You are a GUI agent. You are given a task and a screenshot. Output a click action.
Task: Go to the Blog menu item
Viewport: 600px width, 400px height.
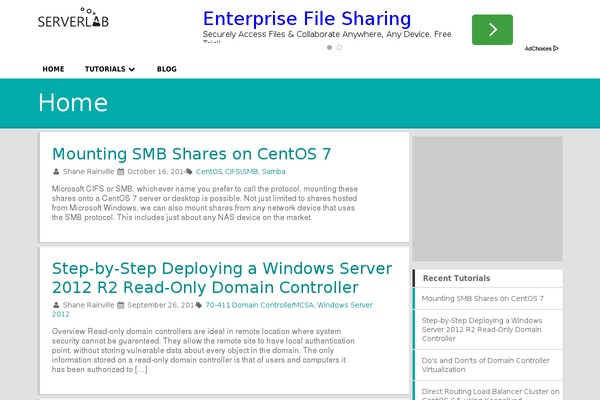[167, 69]
